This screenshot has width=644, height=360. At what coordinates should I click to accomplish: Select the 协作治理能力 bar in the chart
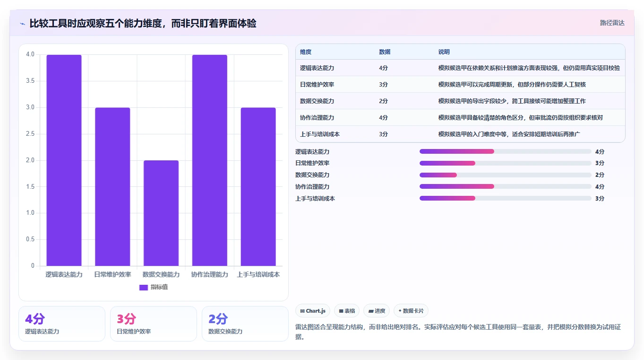coord(210,160)
